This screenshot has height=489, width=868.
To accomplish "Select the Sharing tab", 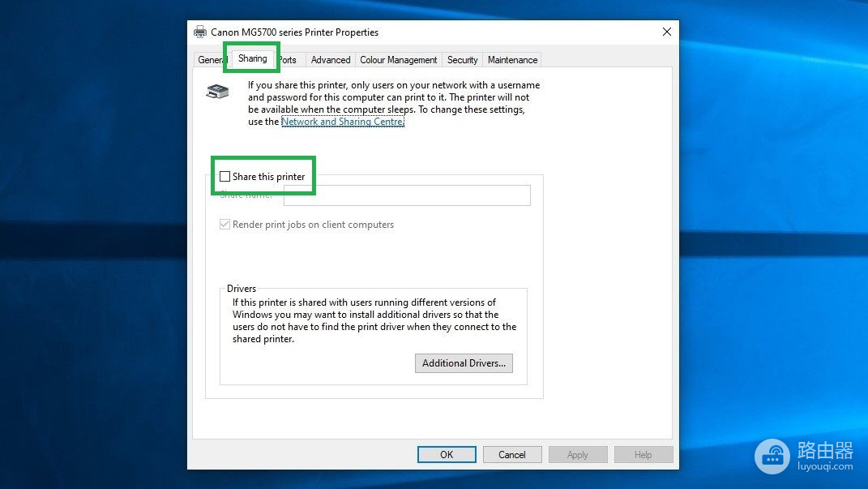I will click(x=252, y=58).
